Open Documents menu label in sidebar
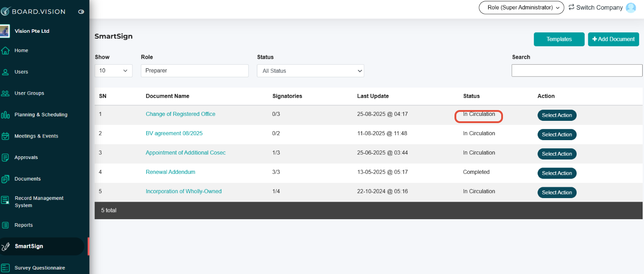 tap(27, 179)
